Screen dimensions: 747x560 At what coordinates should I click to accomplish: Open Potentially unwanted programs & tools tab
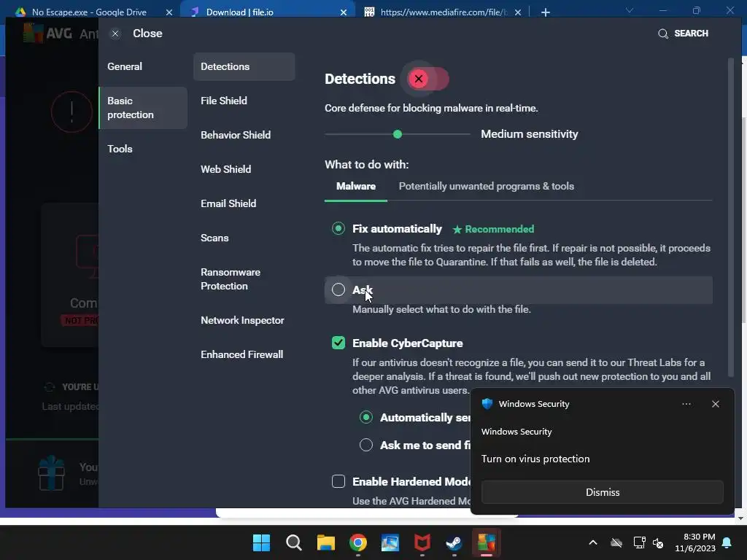pyautogui.click(x=487, y=186)
